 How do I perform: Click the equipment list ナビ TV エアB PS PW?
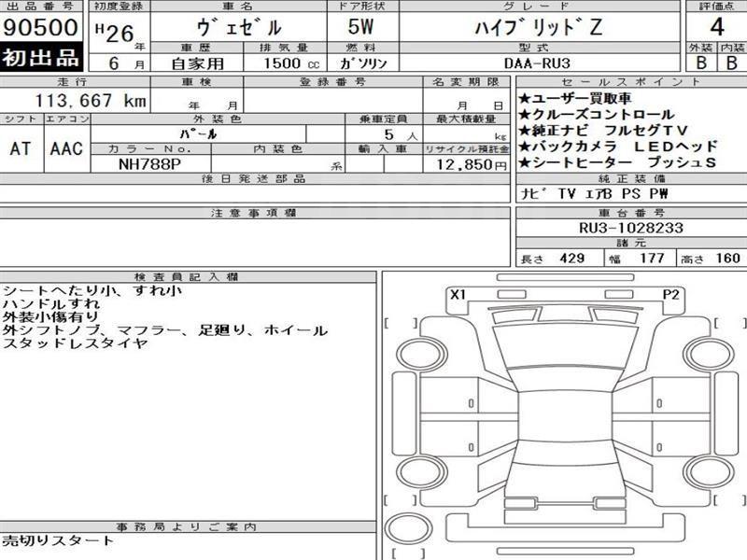tap(594, 193)
